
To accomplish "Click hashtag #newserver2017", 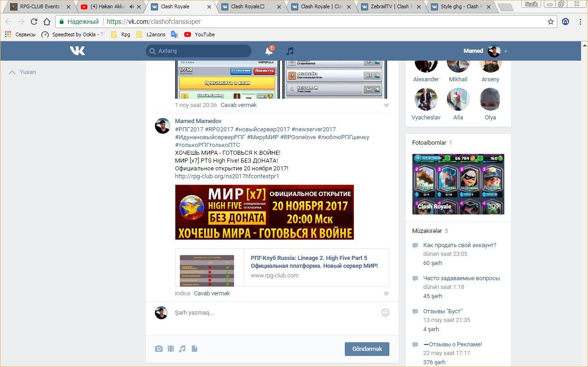I will (x=314, y=130).
